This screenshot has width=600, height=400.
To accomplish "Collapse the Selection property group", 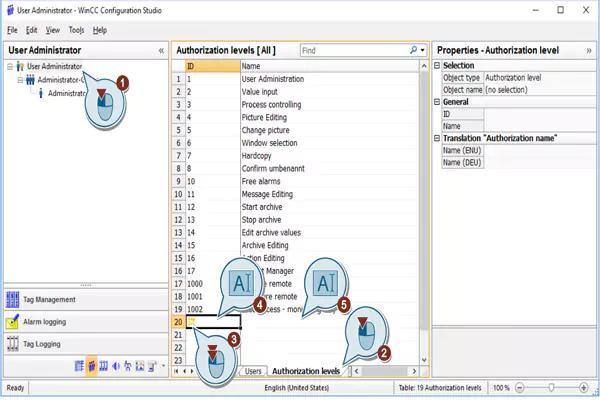I will (x=437, y=65).
